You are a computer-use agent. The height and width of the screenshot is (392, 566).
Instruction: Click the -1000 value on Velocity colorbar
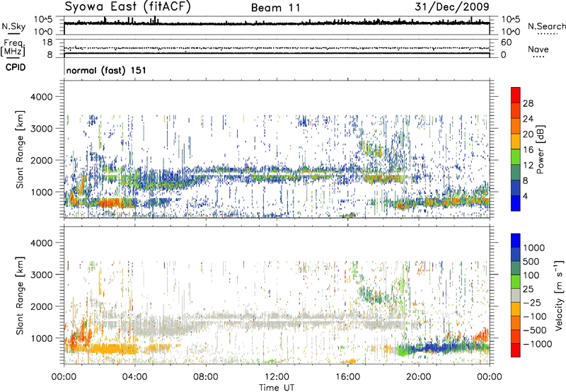pyautogui.click(x=537, y=344)
